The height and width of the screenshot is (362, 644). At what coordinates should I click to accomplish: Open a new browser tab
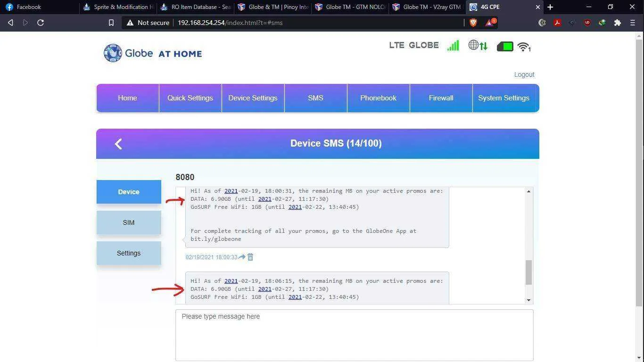pos(550,7)
